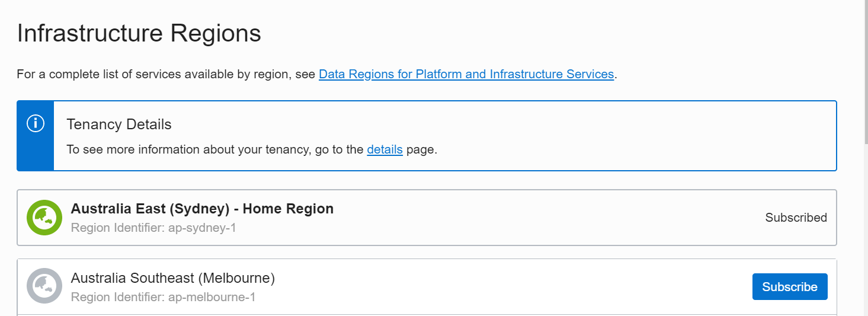The width and height of the screenshot is (868, 316).
Task: Click the 'To see more information' banner text
Action: coord(252,149)
